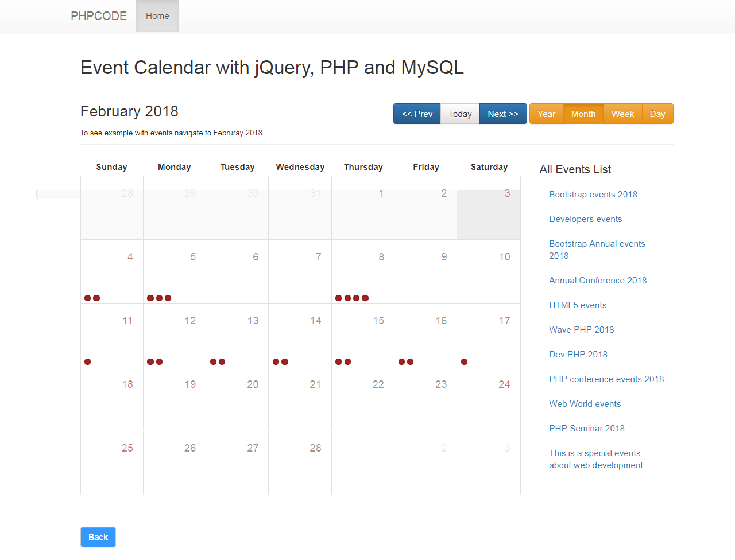Open Annual Conference 2018 link

click(x=598, y=280)
